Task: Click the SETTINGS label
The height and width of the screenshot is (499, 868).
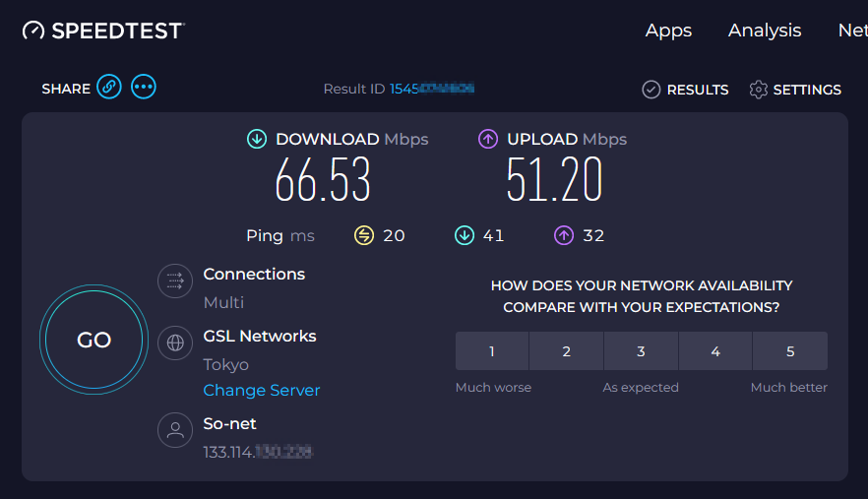Action: point(807,90)
